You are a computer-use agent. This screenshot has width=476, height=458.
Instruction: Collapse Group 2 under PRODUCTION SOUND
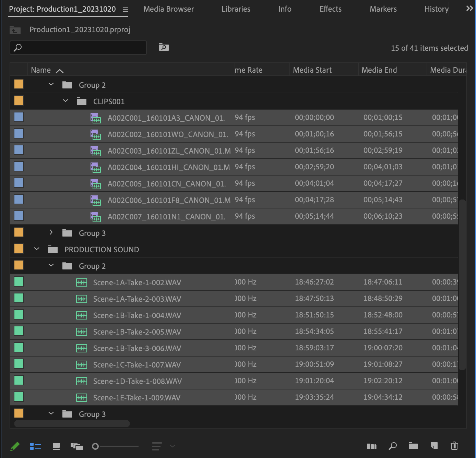[51, 265]
